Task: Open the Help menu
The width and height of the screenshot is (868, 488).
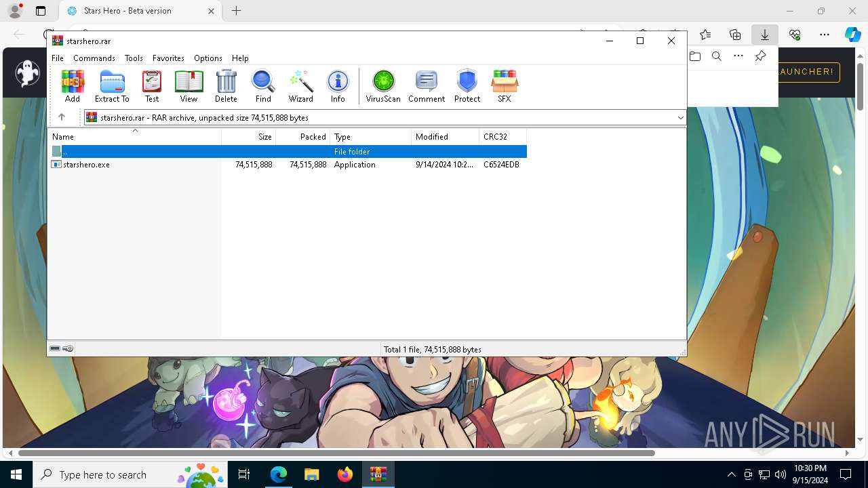Action: coord(240,58)
